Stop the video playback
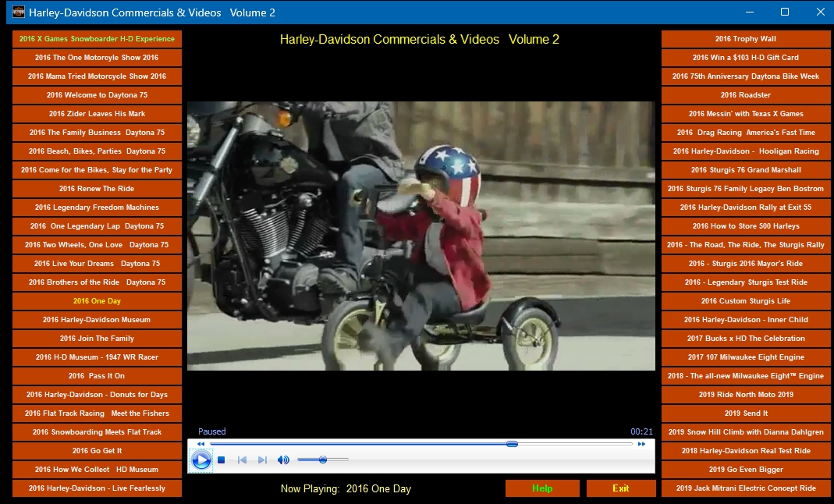The image size is (834, 504). pyautogui.click(x=222, y=460)
